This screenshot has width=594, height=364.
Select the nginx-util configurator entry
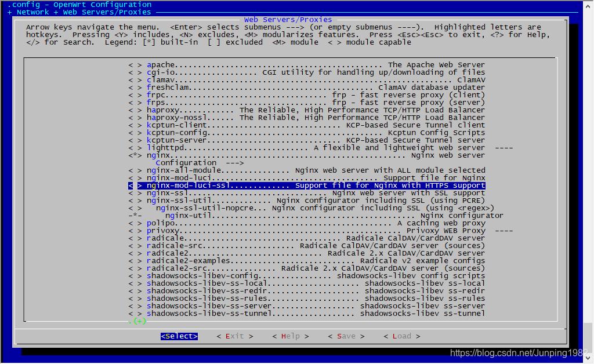click(x=316, y=216)
